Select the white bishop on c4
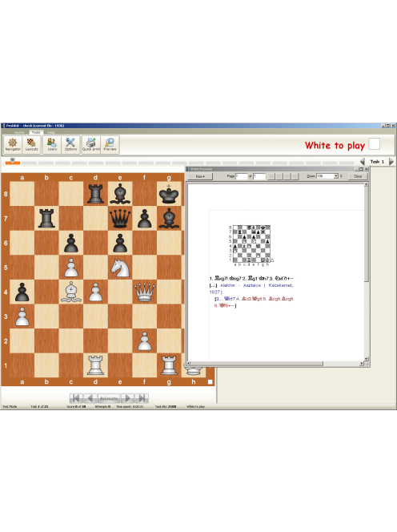 71,292
